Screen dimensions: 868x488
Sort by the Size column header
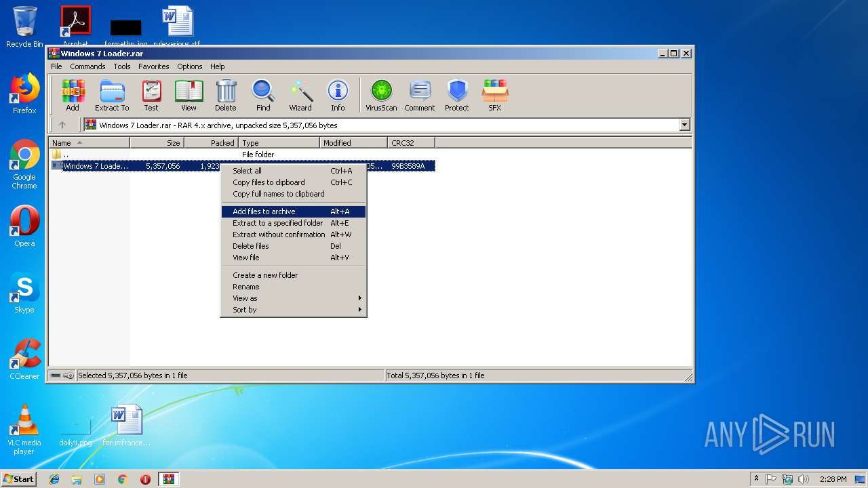[x=157, y=143]
